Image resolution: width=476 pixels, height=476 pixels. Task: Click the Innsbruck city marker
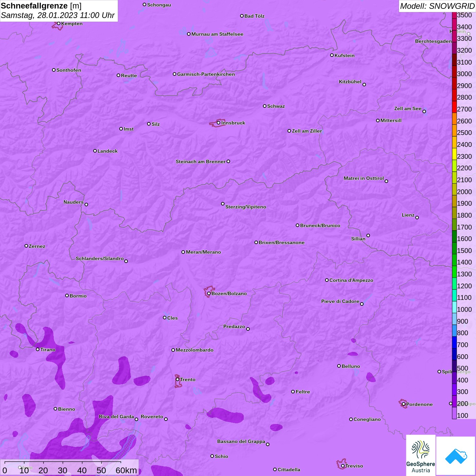pyautogui.click(x=219, y=123)
